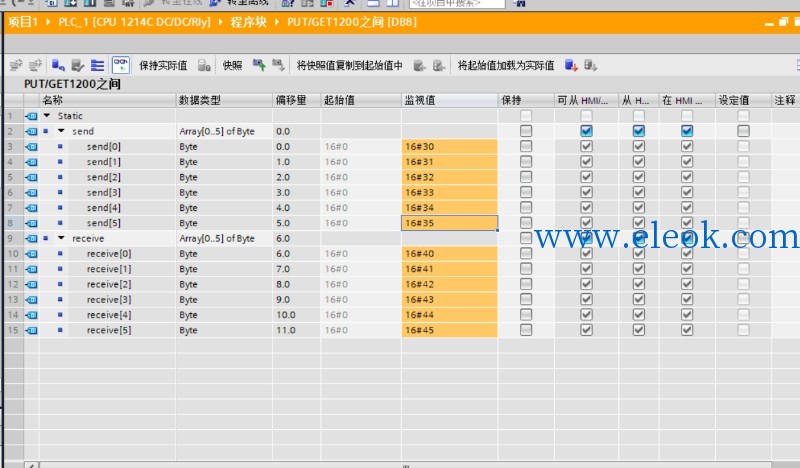Toggle 可从HMI checkbox on receive[5] row
Viewport: 800px width, 468px height.
[x=586, y=330]
